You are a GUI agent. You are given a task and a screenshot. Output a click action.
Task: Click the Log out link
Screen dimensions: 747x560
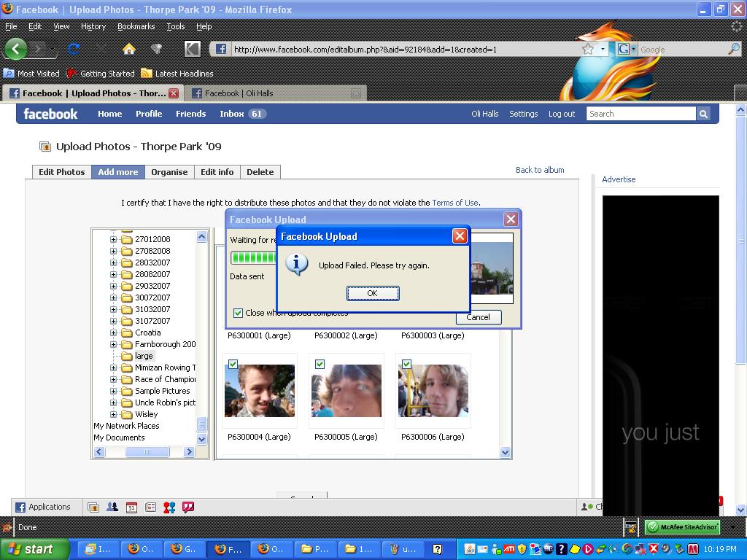tap(562, 114)
